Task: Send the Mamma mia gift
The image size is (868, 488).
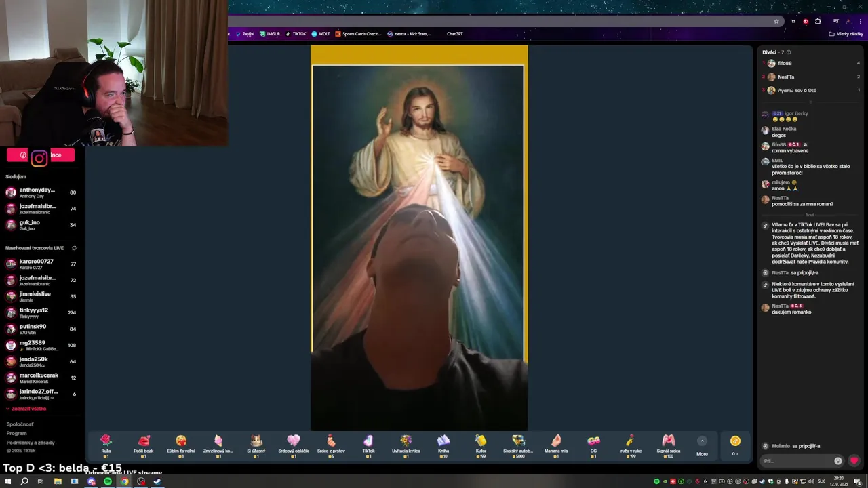Action: coord(556,446)
